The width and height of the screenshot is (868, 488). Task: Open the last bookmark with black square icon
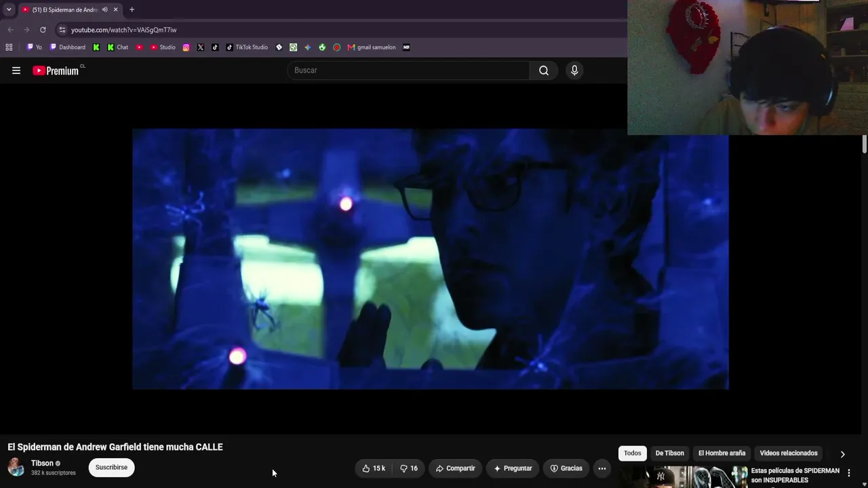point(406,47)
